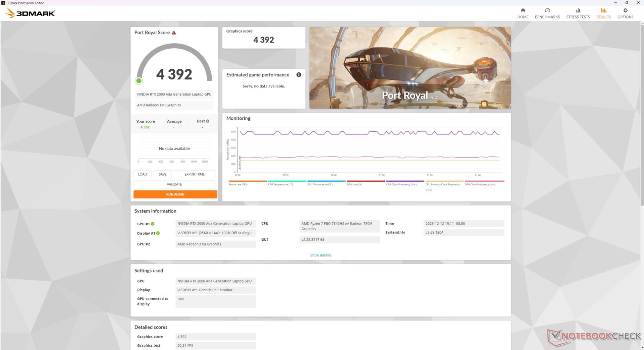644x350 pixels.
Task: Click the Validate button
Action: [174, 184]
